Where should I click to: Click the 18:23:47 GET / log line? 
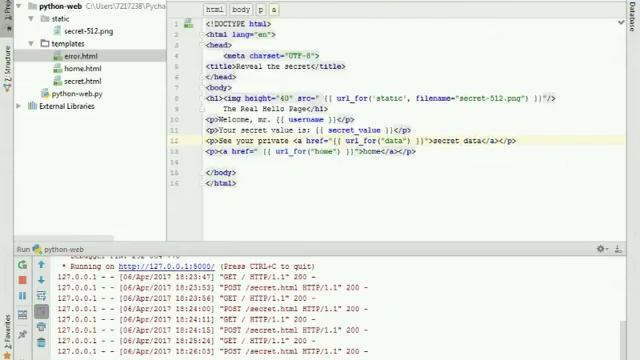click(x=186, y=277)
